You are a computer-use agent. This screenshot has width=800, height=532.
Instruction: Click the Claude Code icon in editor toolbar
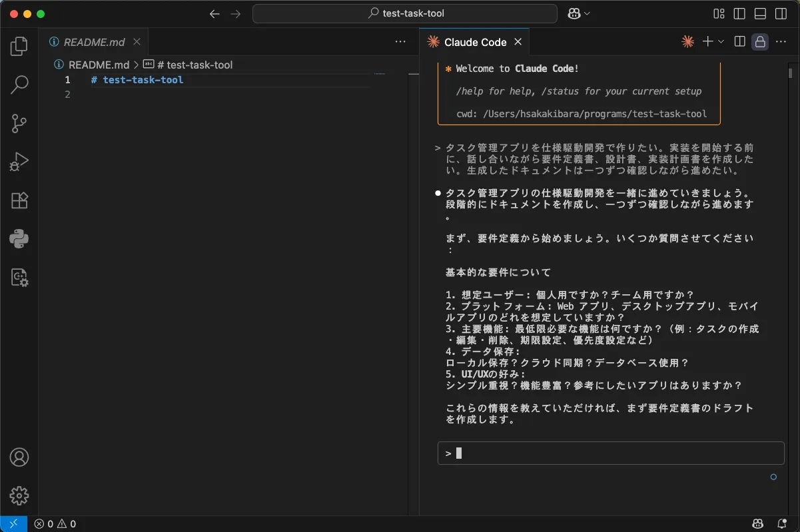click(688, 42)
